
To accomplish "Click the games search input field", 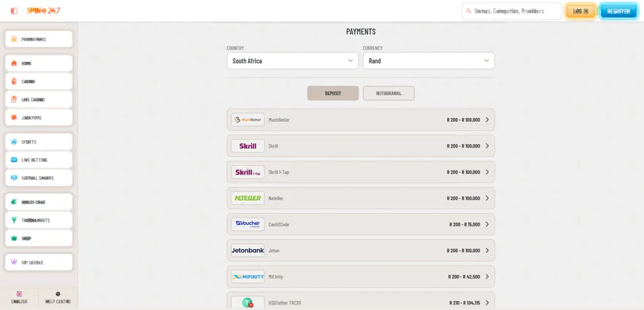I will pyautogui.click(x=512, y=11).
